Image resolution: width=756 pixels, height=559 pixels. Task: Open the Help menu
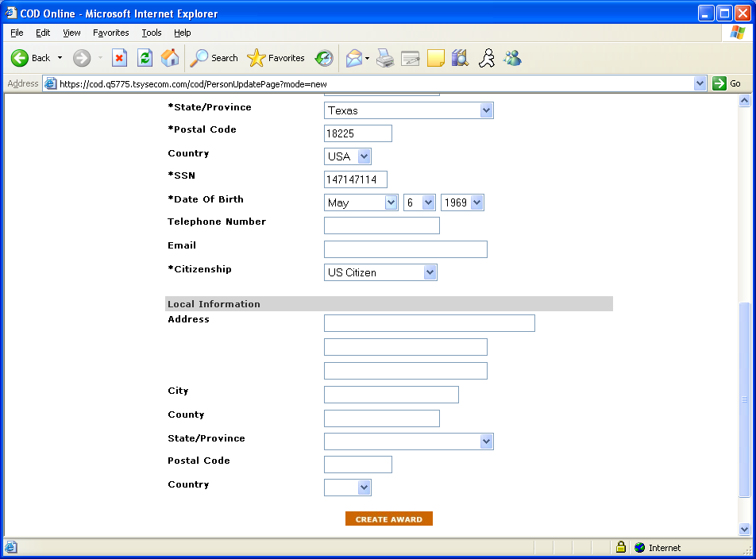click(183, 33)
